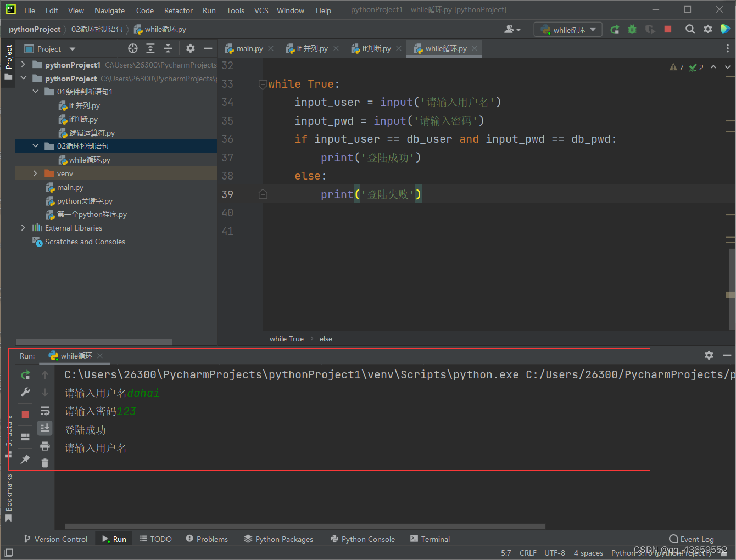This screenshot has height=560, width=736.
Task: Open run settings with the wrench icon
Action: (25, 392)
